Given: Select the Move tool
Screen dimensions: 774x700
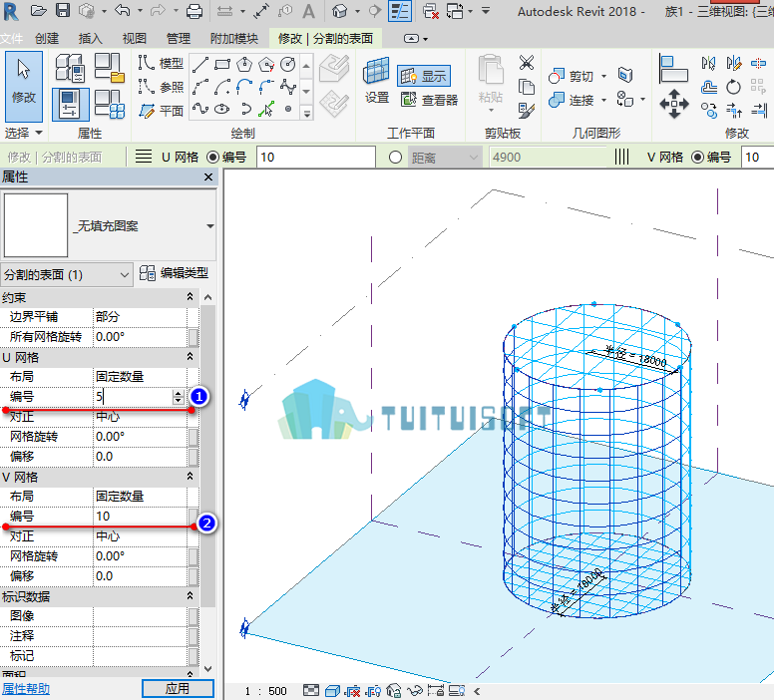Looking at the screenshot, I should point(674,104).
